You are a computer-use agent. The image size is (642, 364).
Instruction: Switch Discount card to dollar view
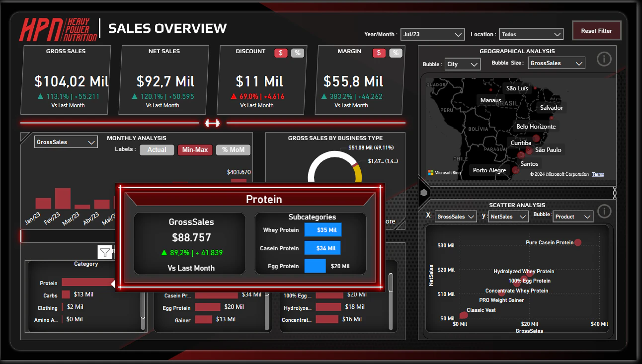coord(281,53)
